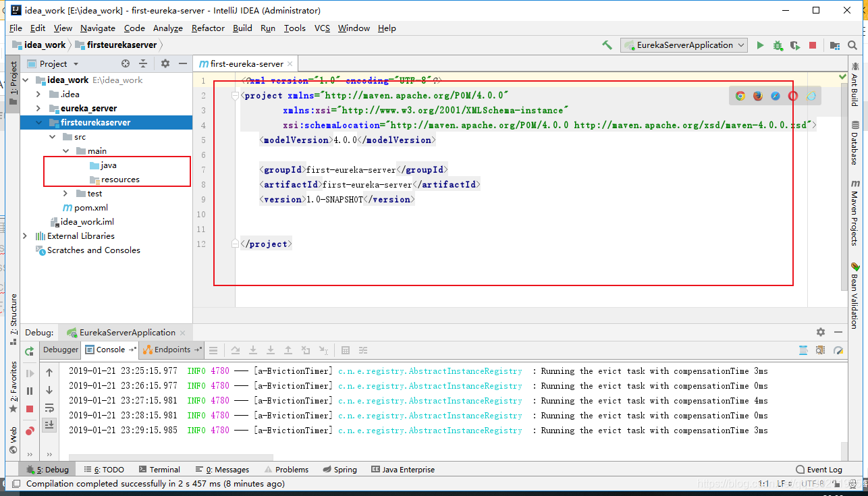Toggle the 2: Favorites side panel

(13, 387)
